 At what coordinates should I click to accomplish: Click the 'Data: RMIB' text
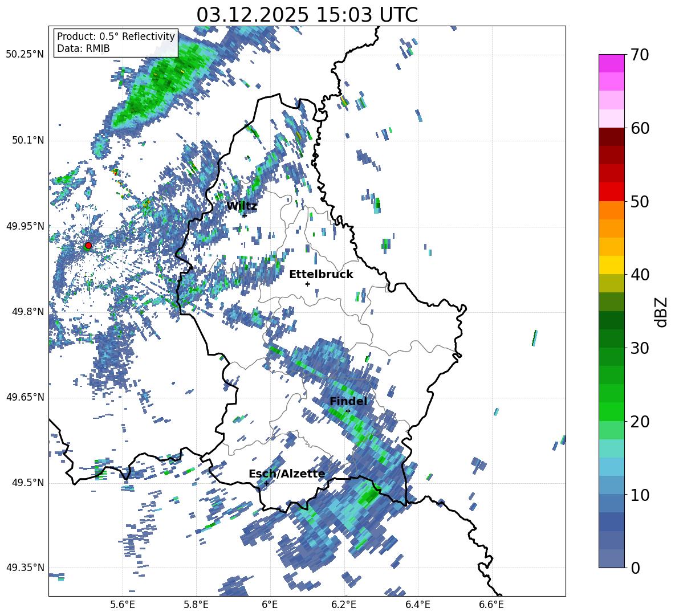coord(83,48)
